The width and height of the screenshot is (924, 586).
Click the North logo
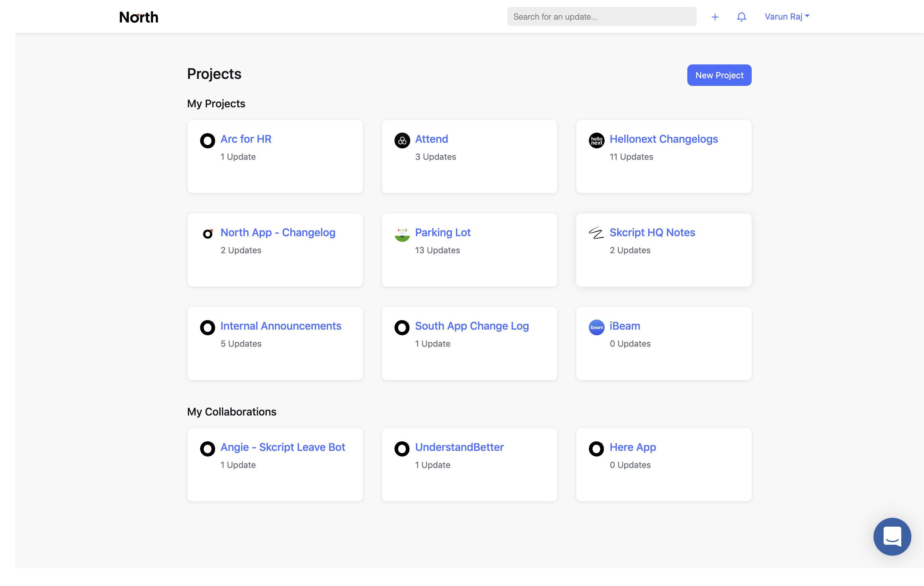pos(139,17)
